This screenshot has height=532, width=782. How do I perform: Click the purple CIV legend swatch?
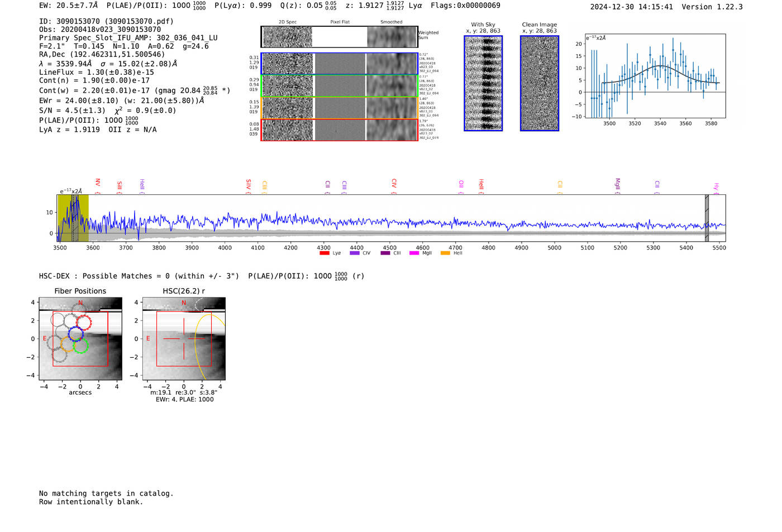coord(354,253)
